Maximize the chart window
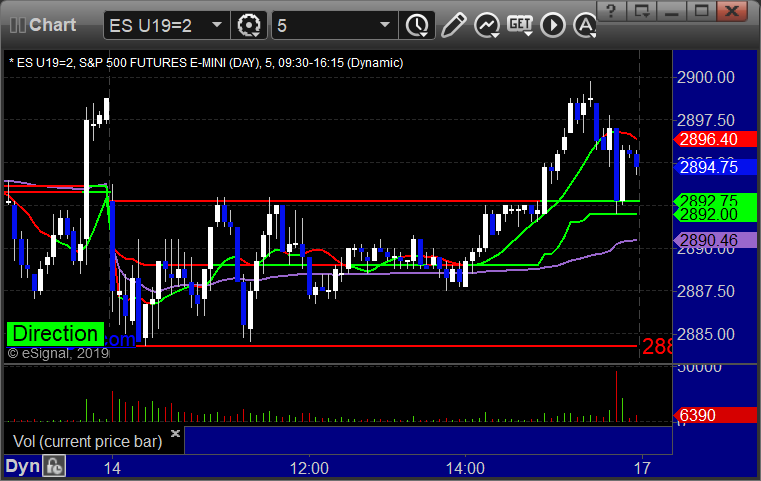Viewport: 761px width, 481px height. point(701,11)
